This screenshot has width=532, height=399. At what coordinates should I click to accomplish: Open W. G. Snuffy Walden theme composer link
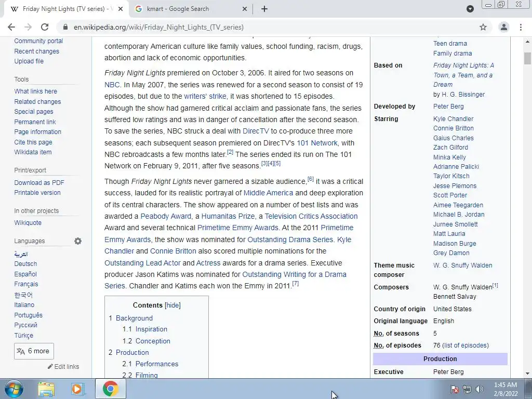462,265
